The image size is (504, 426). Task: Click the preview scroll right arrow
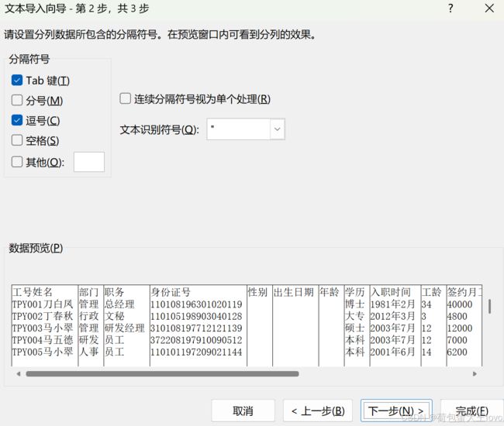pyautogui.click(x=475, y=373)
